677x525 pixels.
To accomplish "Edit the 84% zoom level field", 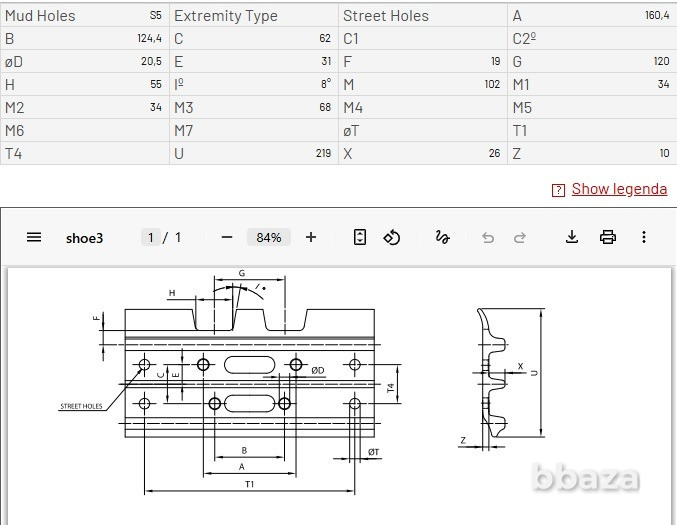I will pyautogui.click(x=269, y=237).
